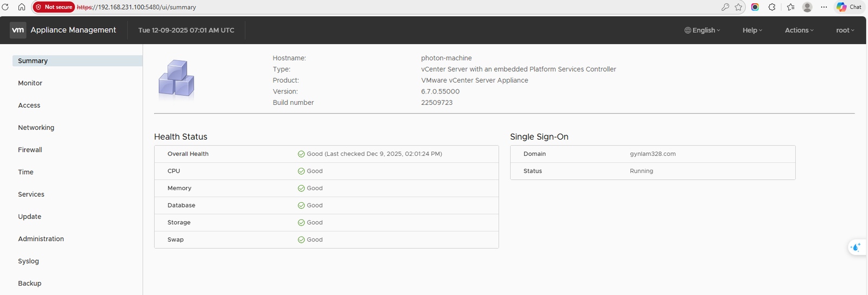Image resolution: width=868 pixels, height=295 pixels.
Task: Open Firewall in the sidebar
Action: (x=30, y=150)
